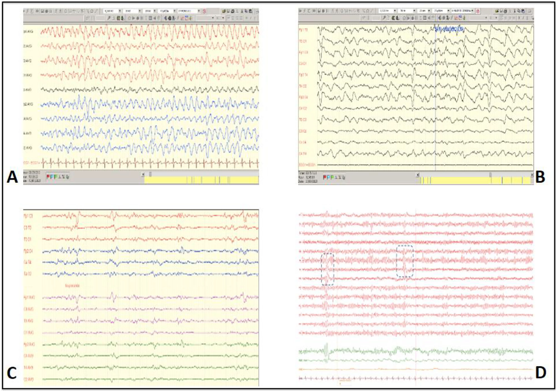Click the blue annotation label in panel B trace

point(449,29)
